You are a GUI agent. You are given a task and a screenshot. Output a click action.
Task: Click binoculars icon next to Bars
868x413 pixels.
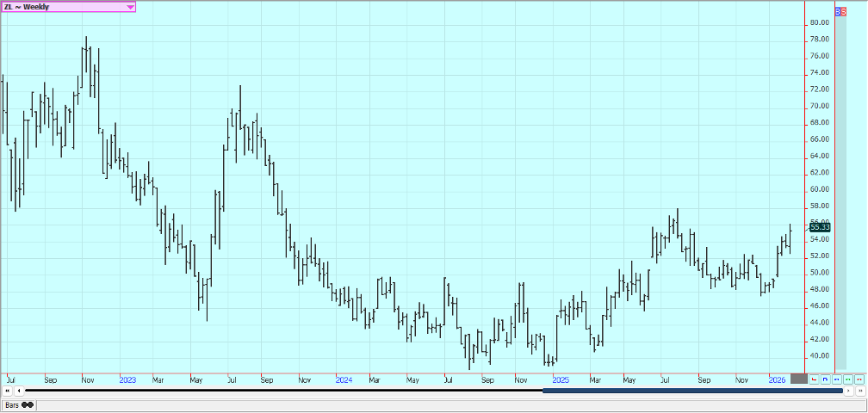(x=28, y=404)
